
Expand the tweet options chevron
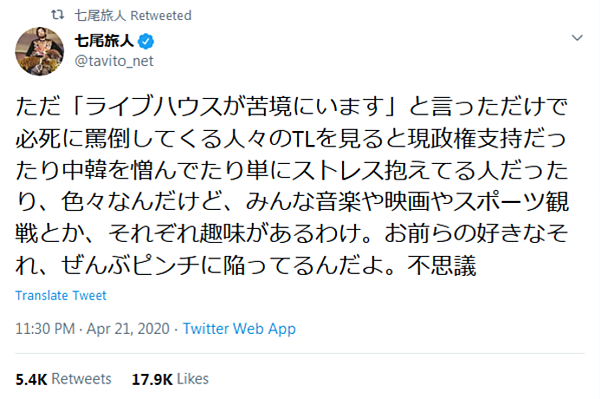[577, 37]
